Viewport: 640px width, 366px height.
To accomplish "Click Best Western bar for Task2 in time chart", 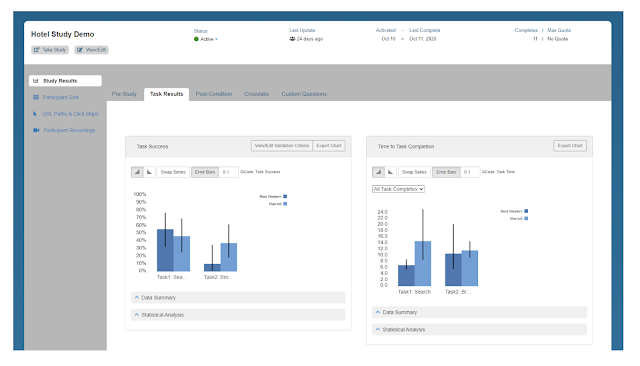I will click(x=453, y=270).
